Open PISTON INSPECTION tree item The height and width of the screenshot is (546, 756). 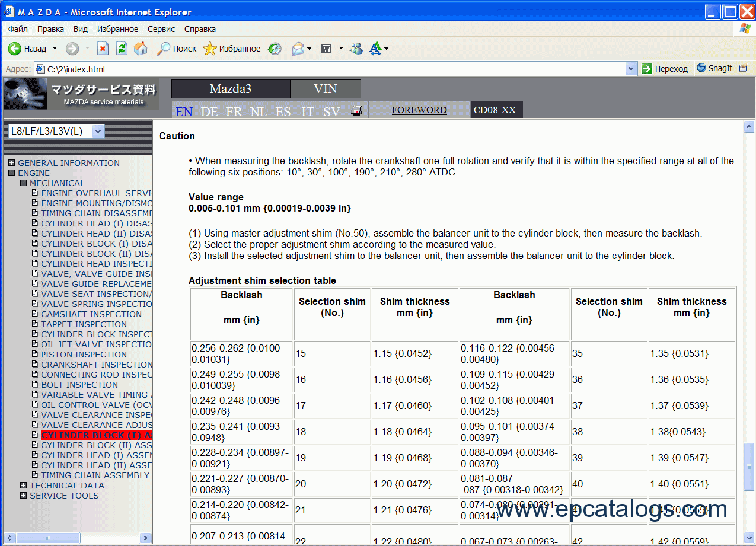(x=84, y=355)
